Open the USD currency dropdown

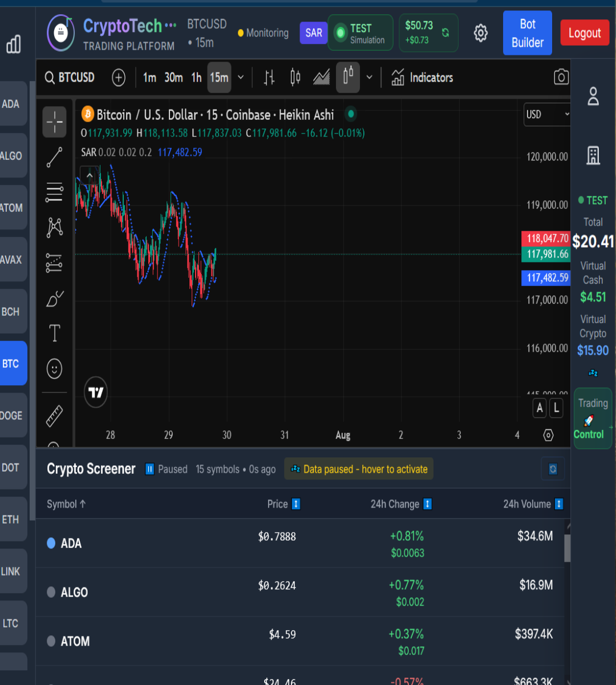click(546, 115)
